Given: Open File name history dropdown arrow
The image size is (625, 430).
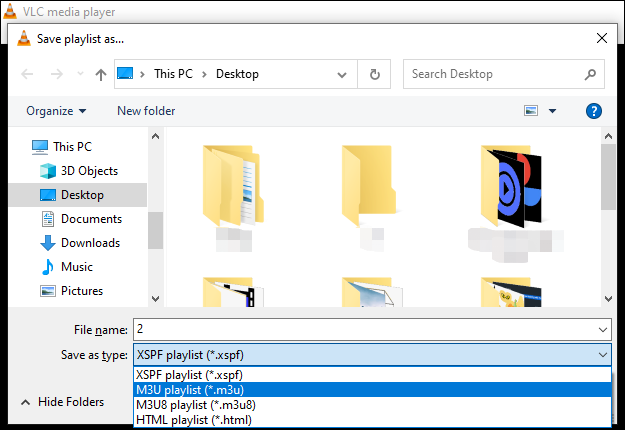Looking at the screenshot, I should point(602,329).
